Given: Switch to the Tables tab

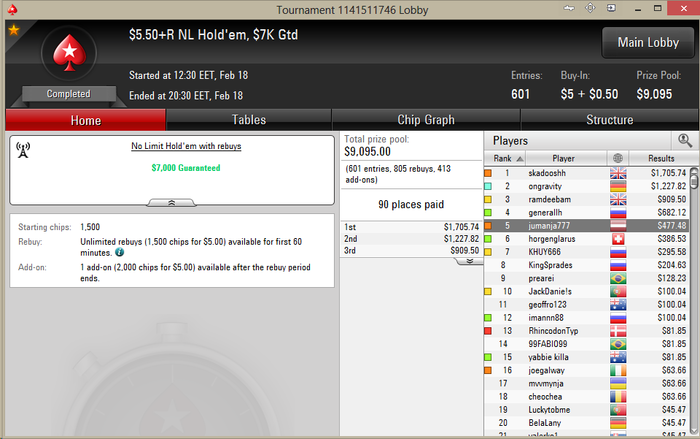Looking at the screenshot, I should pyautogui.click(x=249, y=120).
